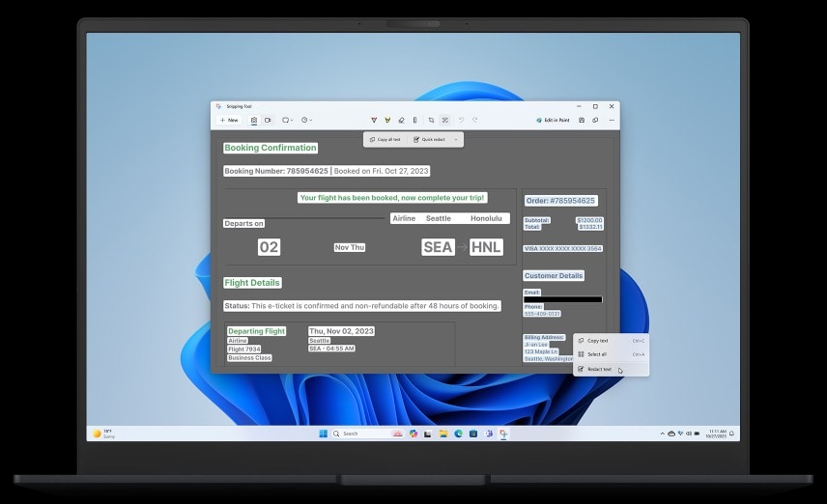
Task: Expand the Quick redact options chevron
Action: pos(456,140)
